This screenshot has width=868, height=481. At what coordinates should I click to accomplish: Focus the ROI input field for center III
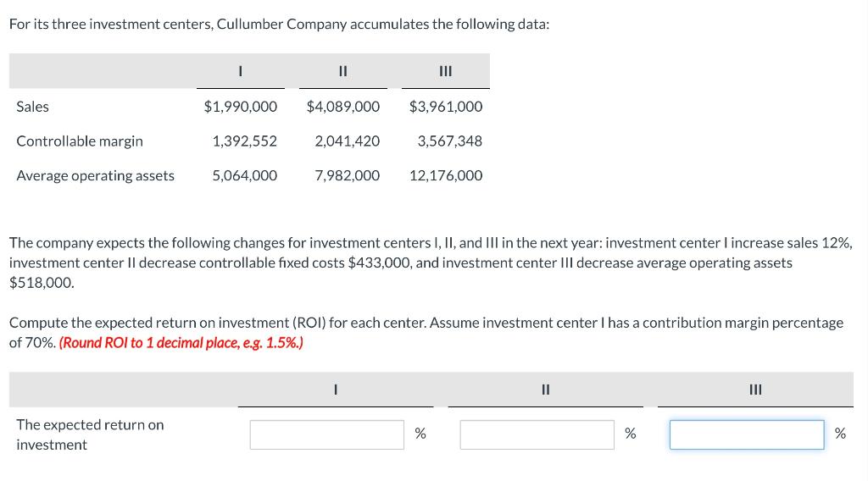(x=746, y=434)
